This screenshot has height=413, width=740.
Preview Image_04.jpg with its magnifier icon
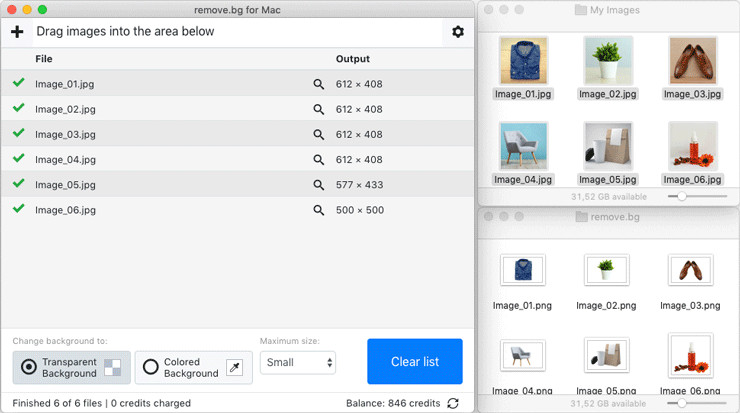pyautogui.click(x=319, y=160)
